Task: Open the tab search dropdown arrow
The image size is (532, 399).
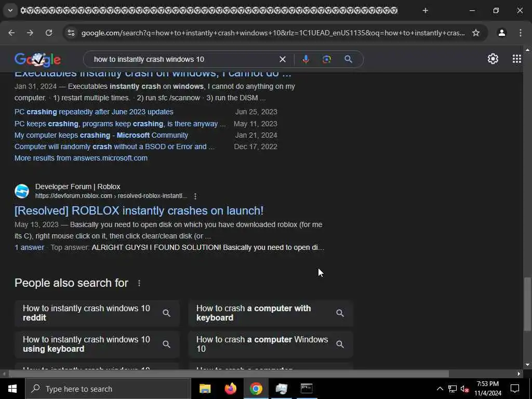Action: [x=10, y=10]
